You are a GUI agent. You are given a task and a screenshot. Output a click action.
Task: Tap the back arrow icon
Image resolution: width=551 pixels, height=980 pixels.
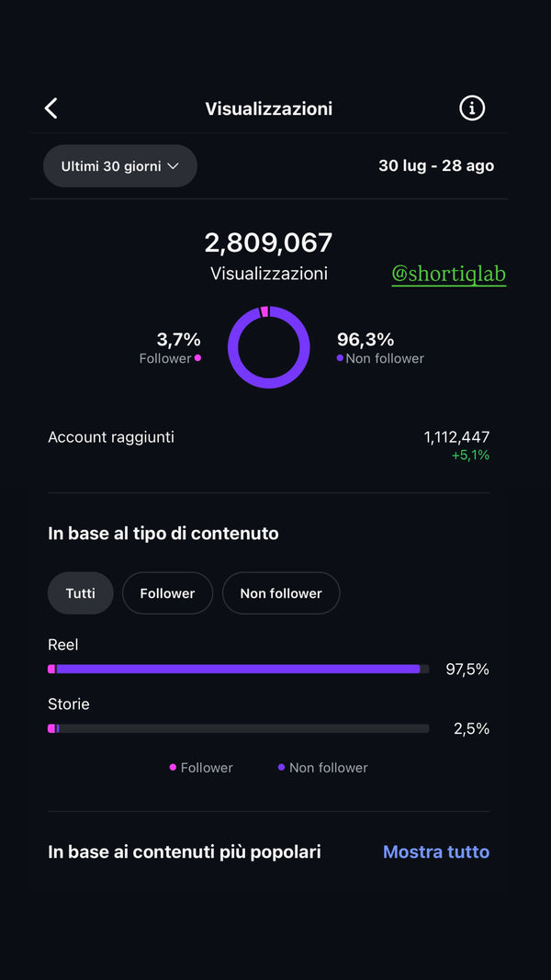tap(51, 108)
